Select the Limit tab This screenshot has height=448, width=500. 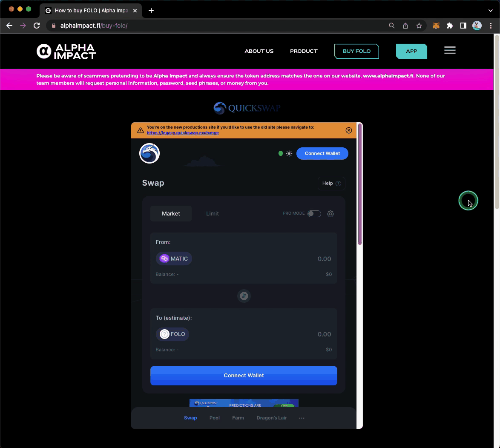pos(213,214)
